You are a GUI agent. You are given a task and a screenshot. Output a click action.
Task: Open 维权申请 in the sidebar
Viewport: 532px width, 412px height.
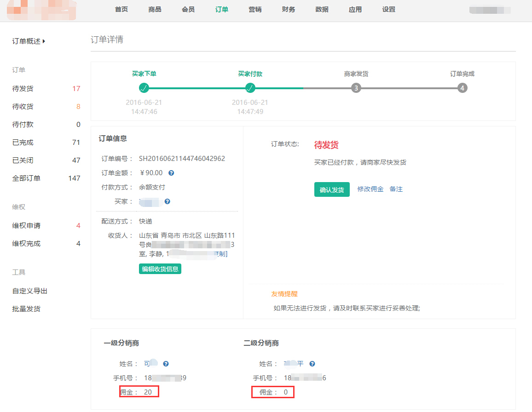[x=26, y=226]
